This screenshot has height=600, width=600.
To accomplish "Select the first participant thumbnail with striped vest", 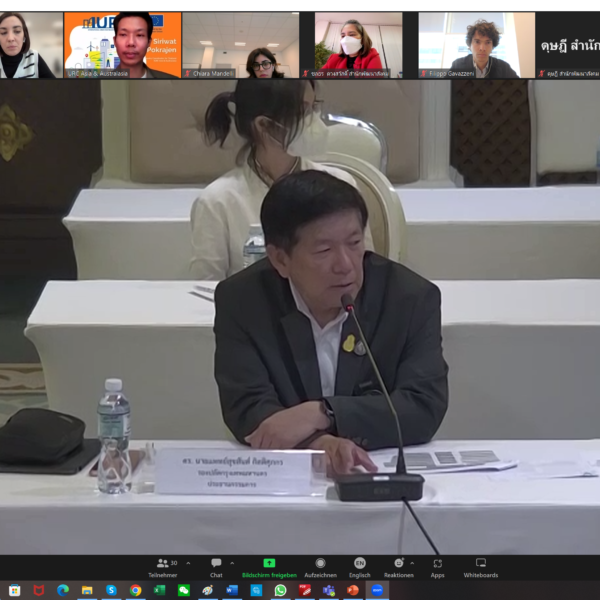I will (31, 45).
